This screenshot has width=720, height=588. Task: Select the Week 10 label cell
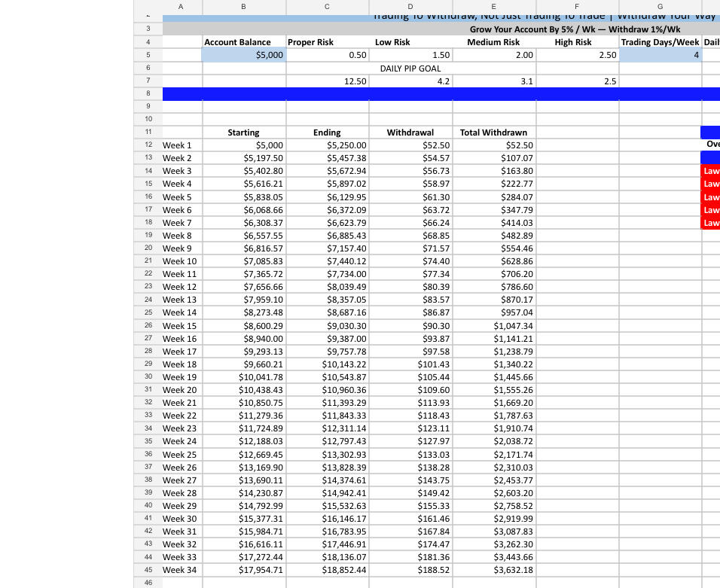coord(181,261)
